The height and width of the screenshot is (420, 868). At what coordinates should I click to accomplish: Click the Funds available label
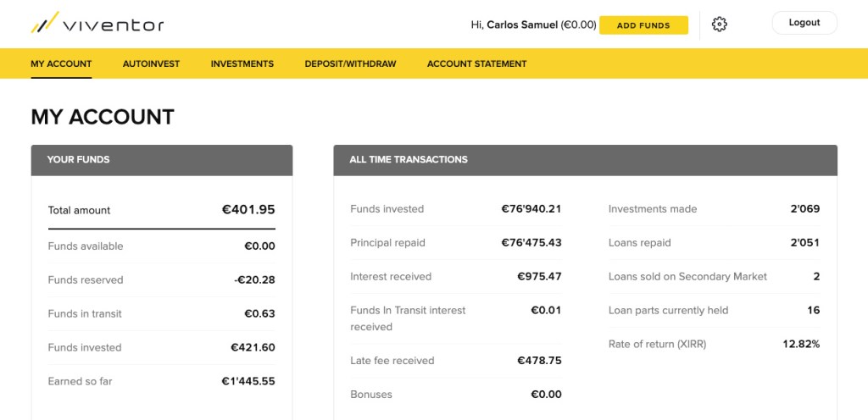(86, 246)
